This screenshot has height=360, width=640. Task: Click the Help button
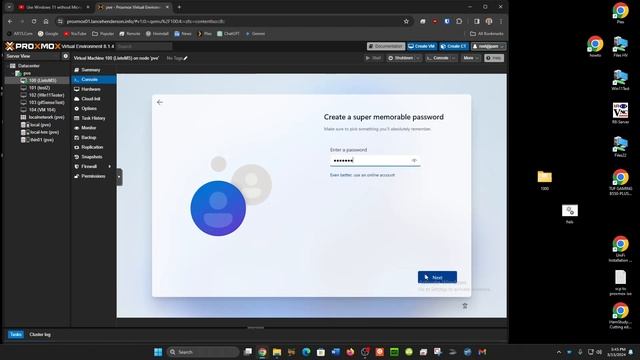point(494,58)
